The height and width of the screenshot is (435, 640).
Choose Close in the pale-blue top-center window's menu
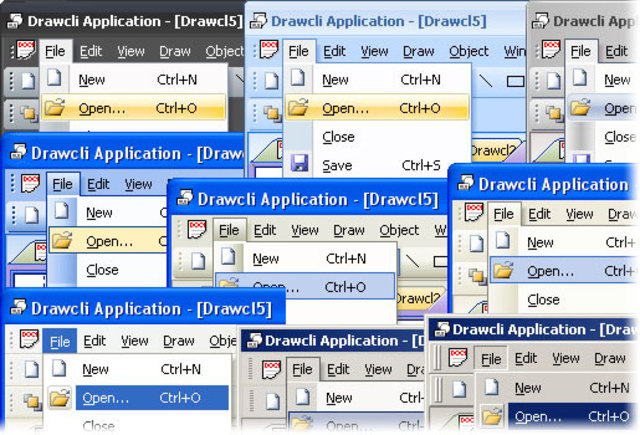pyautogui.click(x=377, y=137)
